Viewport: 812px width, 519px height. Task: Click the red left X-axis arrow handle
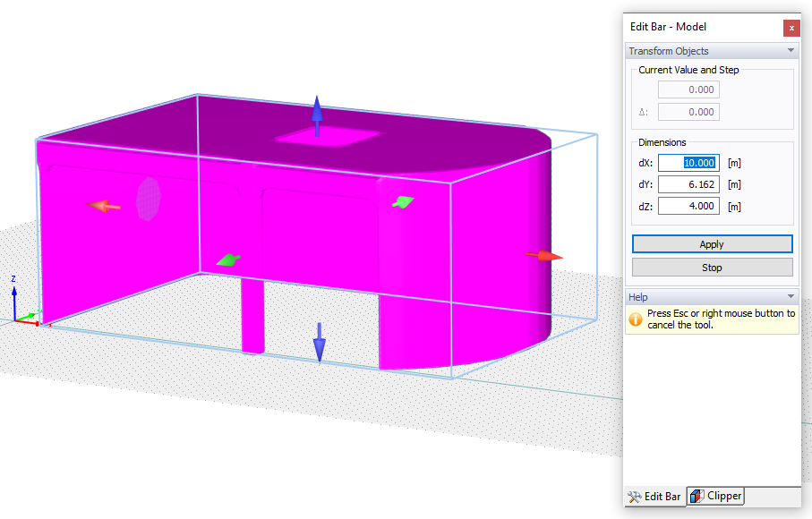click(103, 206)
